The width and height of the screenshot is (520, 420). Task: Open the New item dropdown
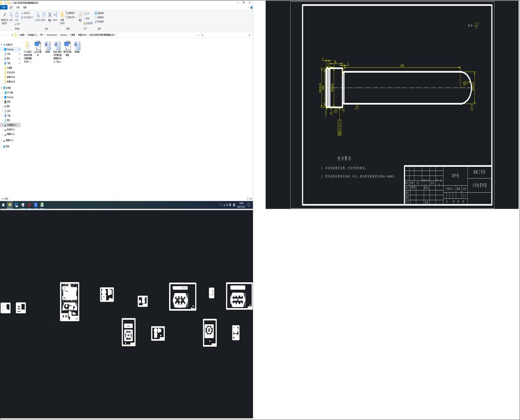coord(71,13)
